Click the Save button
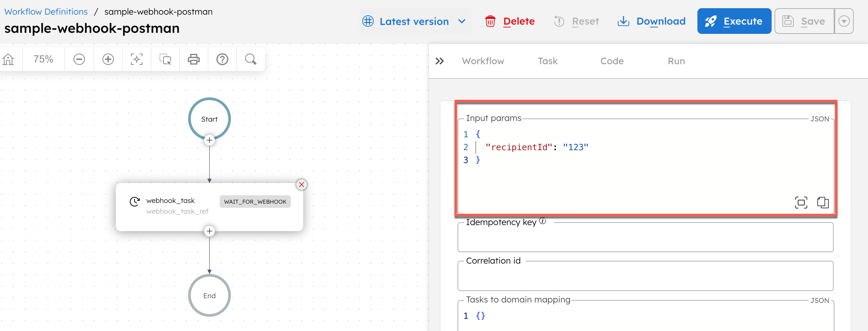Image resolution: width=868 pixels, height=331 pixels. tap(804, 21)
